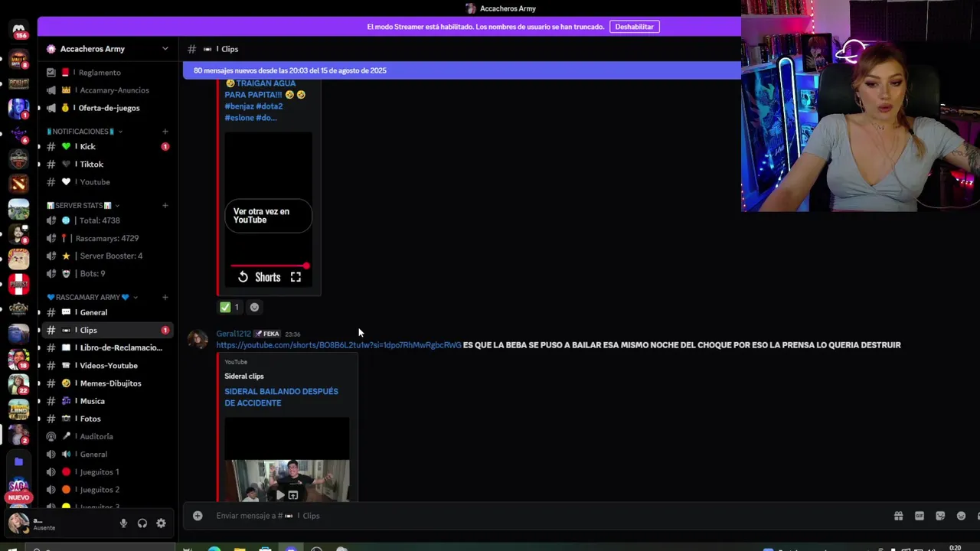Disable Streamer mode with Deshabilitar

tap(635, 27)
